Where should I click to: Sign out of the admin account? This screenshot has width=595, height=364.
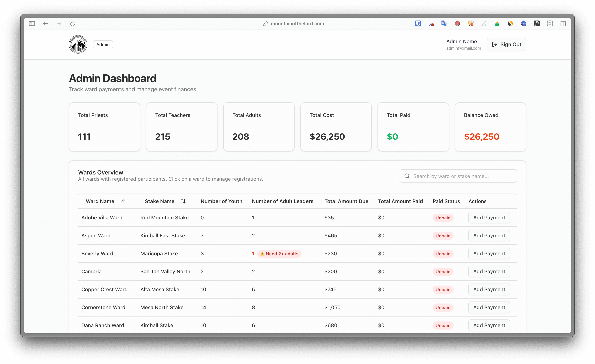pyautogui.click(x=506, y=44)
